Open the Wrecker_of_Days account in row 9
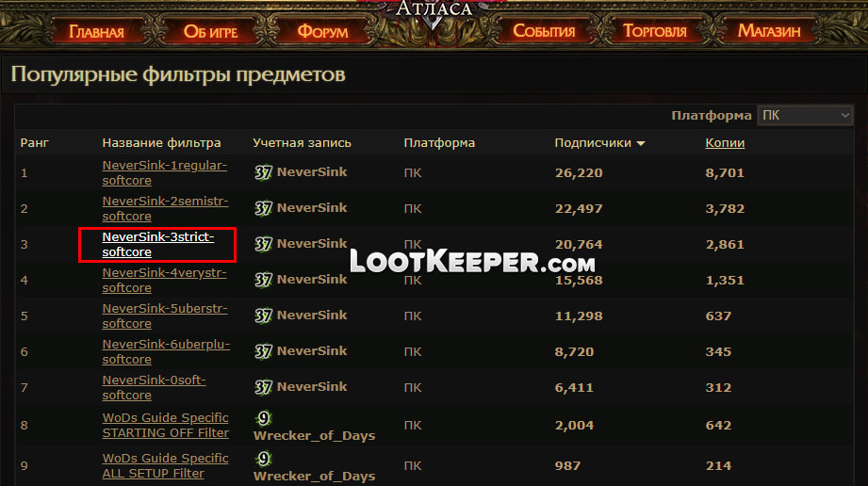This screenshot has height=486, width=868. click(x=315, y=476)
